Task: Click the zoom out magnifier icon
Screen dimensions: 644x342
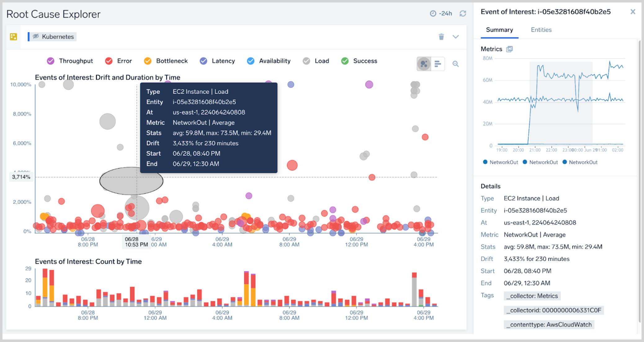Action: point(455,64)
